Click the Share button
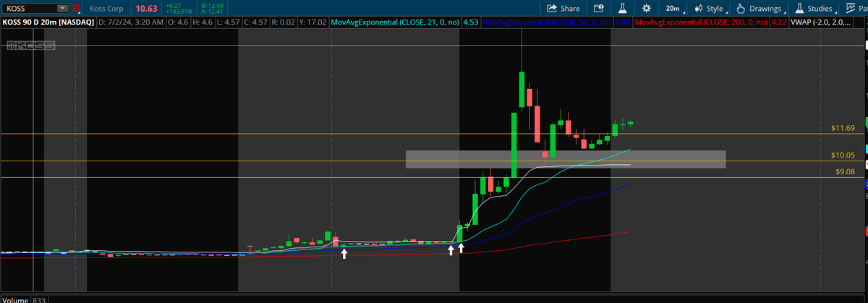Image resolution: width=868 pixels, height=303 pixels. pyautogui.click(x=564, y=9)
